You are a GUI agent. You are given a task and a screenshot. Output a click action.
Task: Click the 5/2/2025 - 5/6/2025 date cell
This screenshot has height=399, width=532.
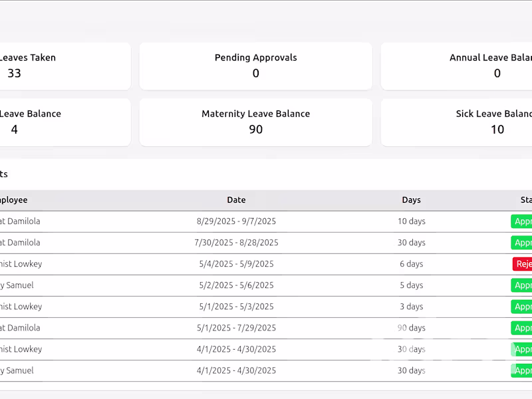236,285
